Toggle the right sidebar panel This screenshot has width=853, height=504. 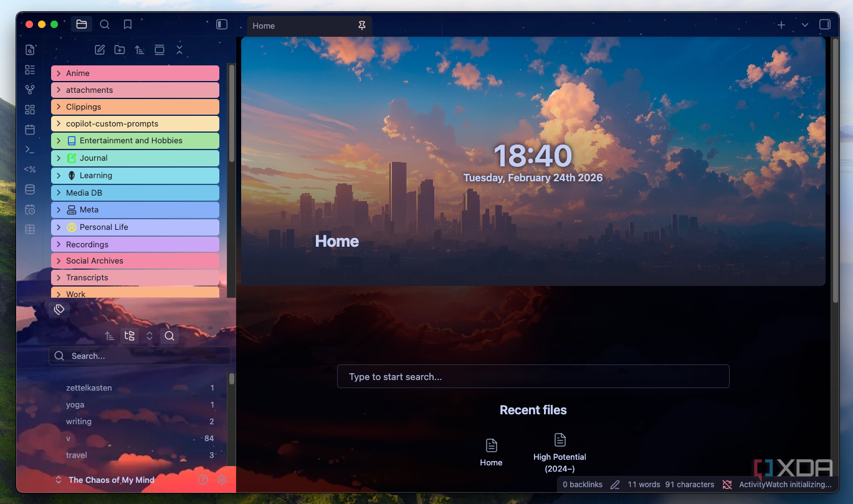[x=825, y=24]
